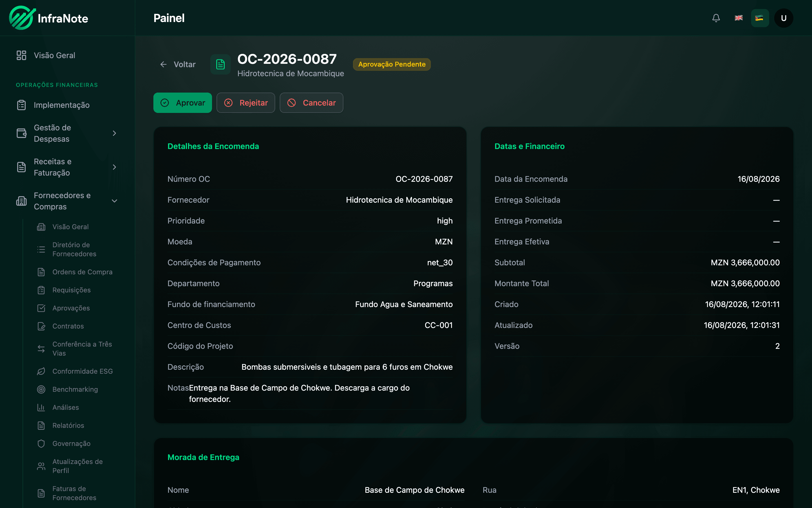This screenshot has height=508, width=812.
Task: Click the Base de Campo de Chokwe name
Action: pyautogui.click(x=414, y=490)
